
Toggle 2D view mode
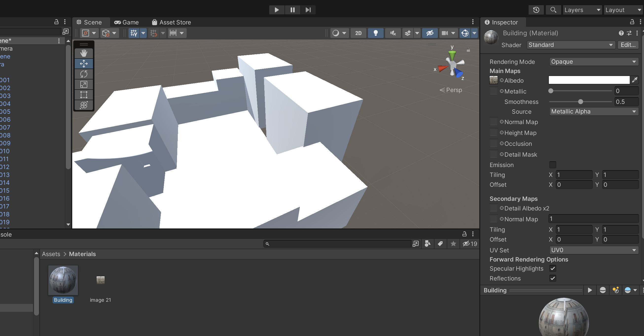358,33
